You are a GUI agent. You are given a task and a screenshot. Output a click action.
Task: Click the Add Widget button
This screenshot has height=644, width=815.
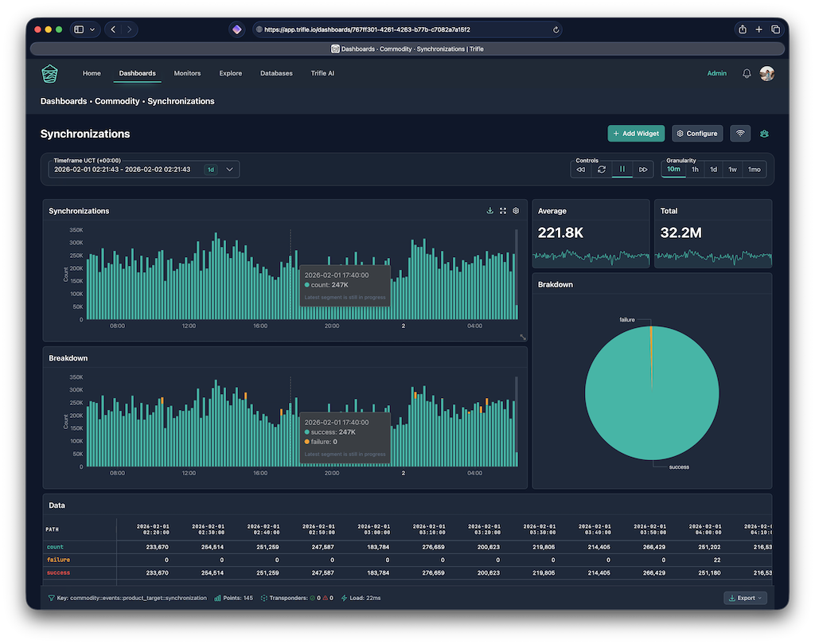[636, 133]
